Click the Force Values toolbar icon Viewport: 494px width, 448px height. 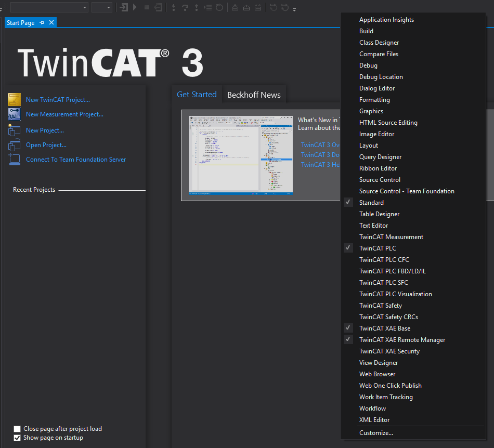coord(246,7)
